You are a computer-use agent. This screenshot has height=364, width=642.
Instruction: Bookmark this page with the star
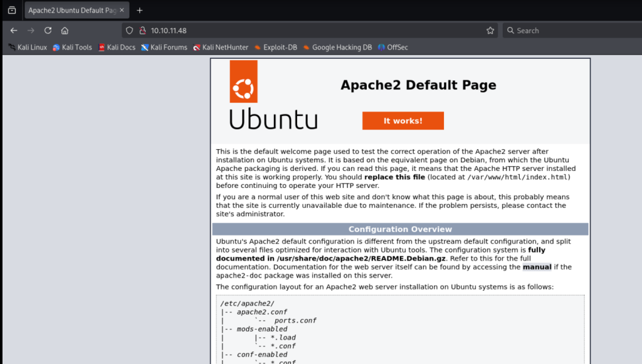490,31
